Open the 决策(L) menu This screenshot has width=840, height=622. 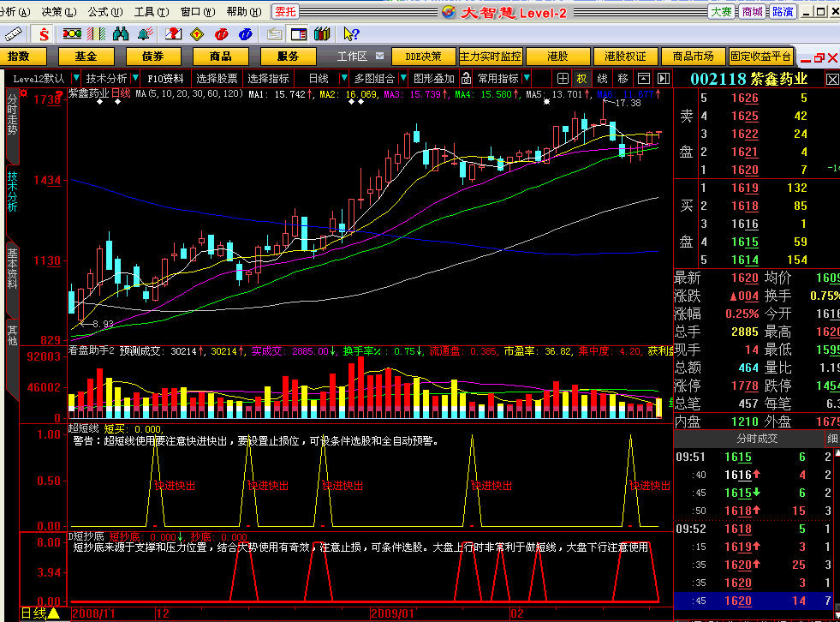point(59,11)
